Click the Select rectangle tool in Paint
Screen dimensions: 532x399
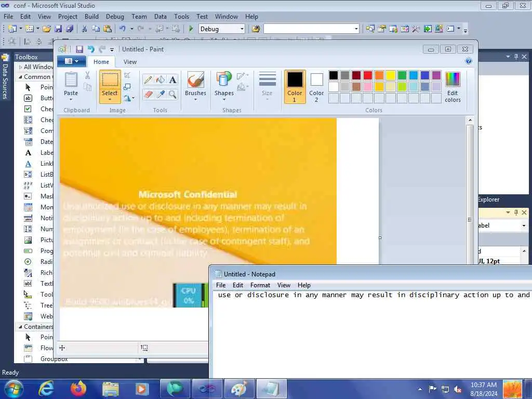(x=110, y=80)
